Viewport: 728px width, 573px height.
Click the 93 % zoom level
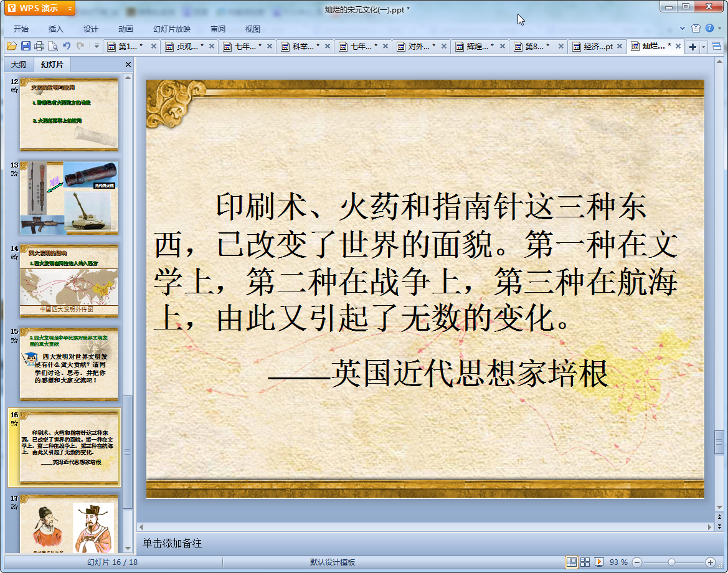click(x=618, y=562)
